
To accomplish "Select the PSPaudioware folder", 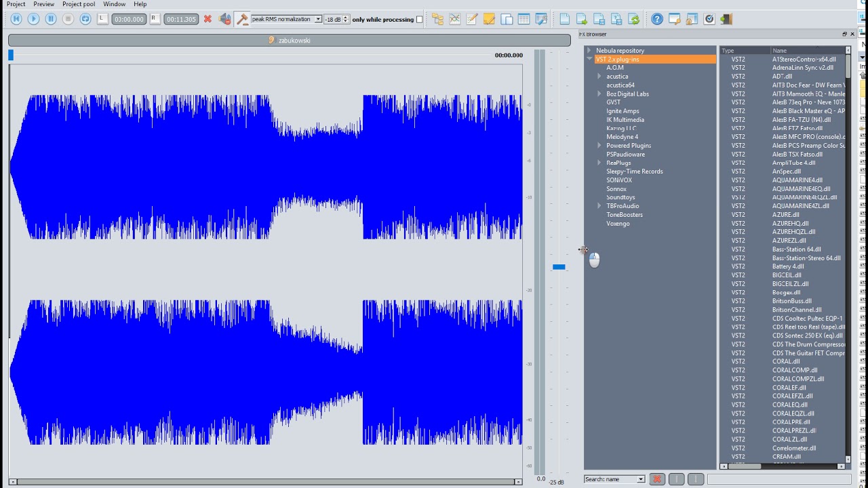I will (x=625, y=155).
